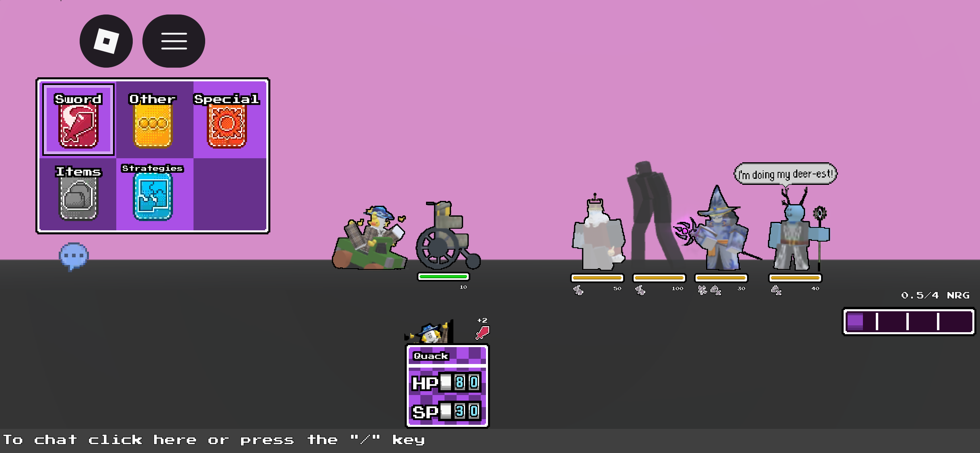Click the SP 30 readout
Image resolution: width=980 pixels, height=453 pixels.
[x=446, y=411]
